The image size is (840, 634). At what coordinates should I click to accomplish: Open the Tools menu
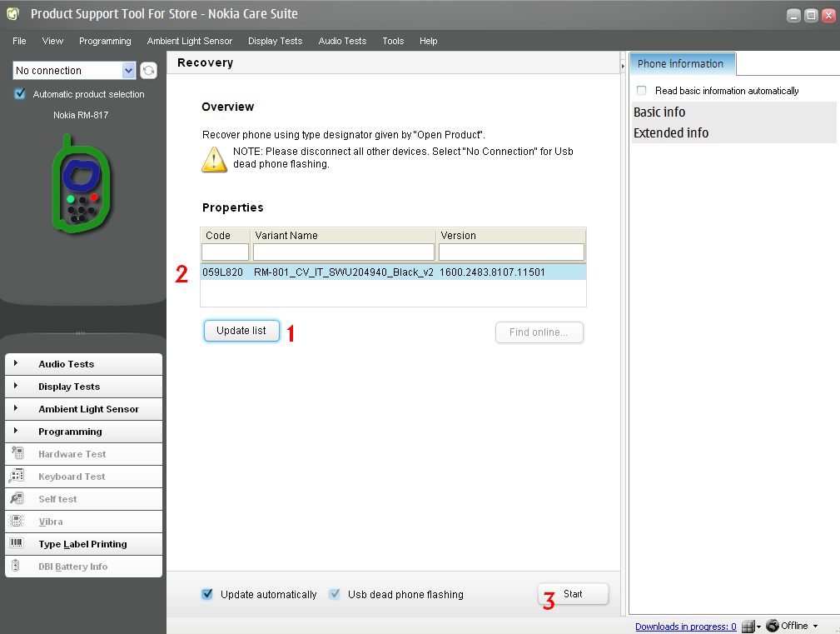[393, 41]
